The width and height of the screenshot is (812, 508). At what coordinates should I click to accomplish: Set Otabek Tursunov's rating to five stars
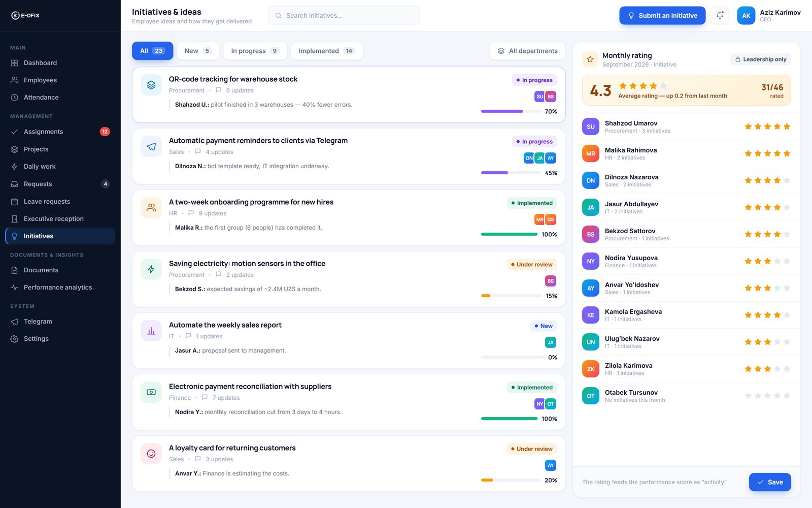tap(787, 396)
